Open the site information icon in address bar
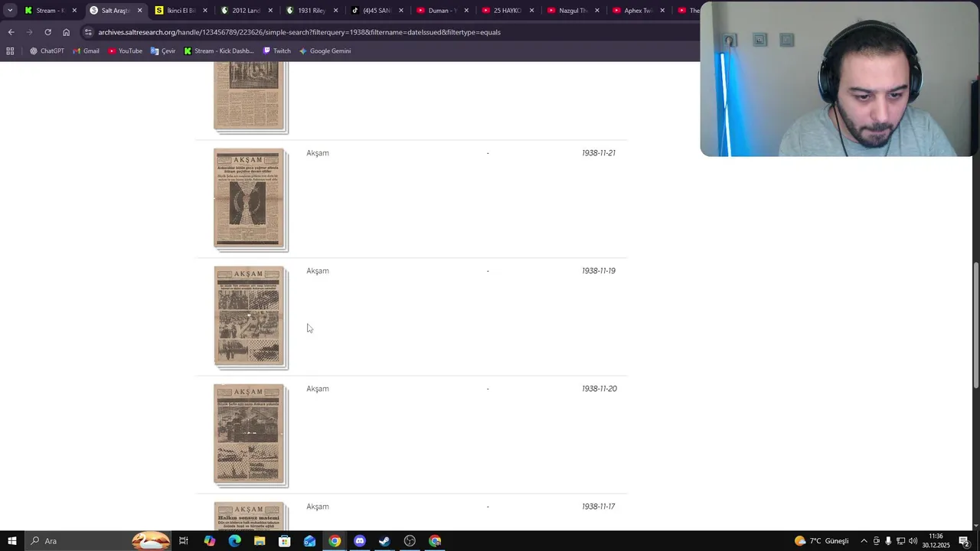 [x=89, y=32]
